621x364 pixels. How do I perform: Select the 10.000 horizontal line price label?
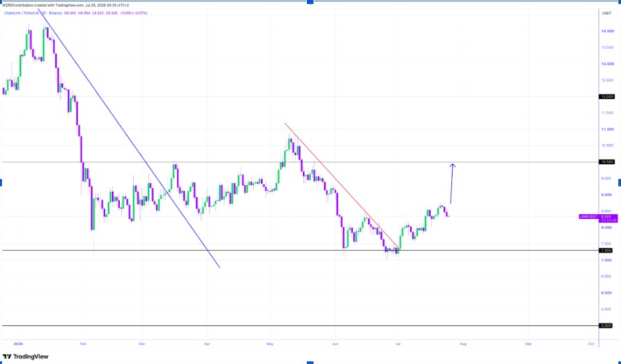[607, 162]
